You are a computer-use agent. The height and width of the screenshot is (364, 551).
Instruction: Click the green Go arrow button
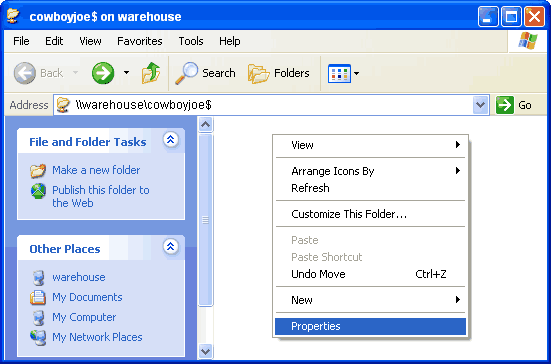(505, 105)
